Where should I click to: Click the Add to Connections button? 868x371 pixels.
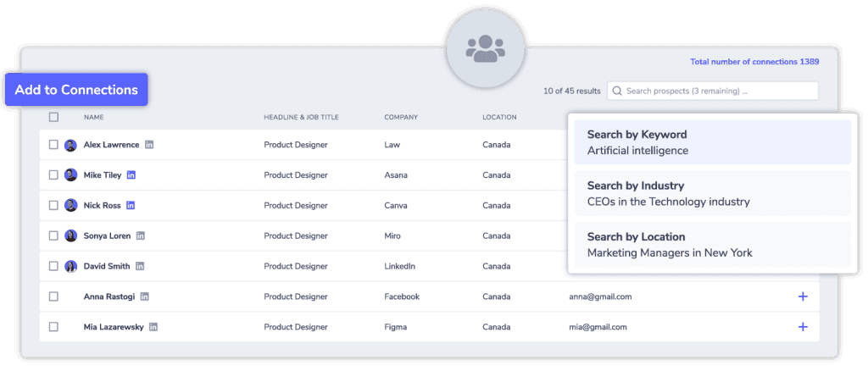(76, 90)
